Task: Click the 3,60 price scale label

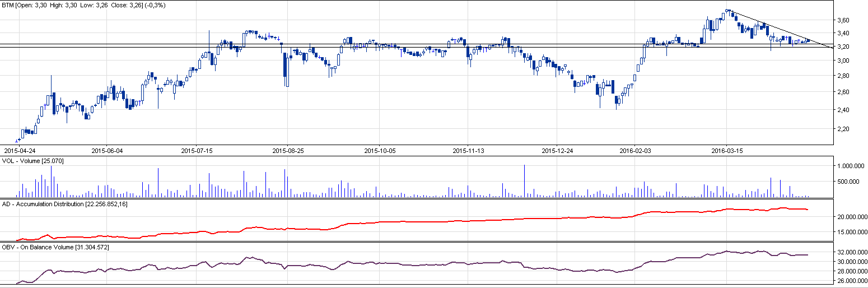Action: [x=843, y=20]
